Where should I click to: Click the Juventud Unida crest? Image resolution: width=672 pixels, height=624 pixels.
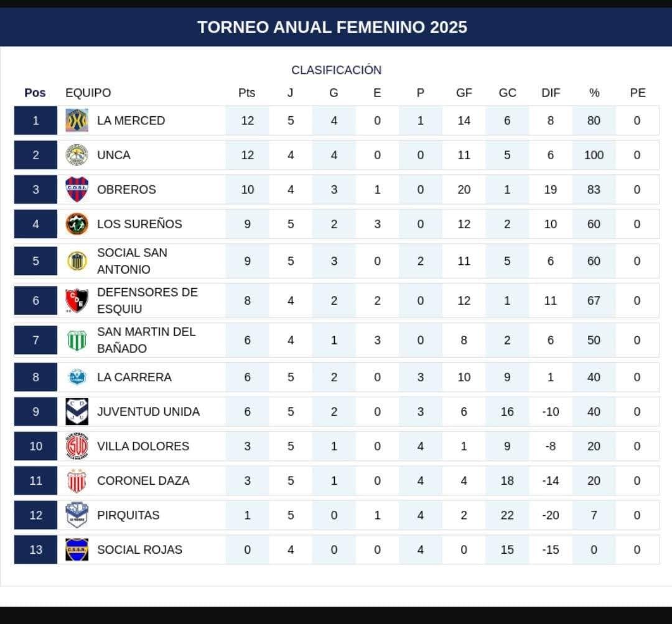[x=77, y=411]
